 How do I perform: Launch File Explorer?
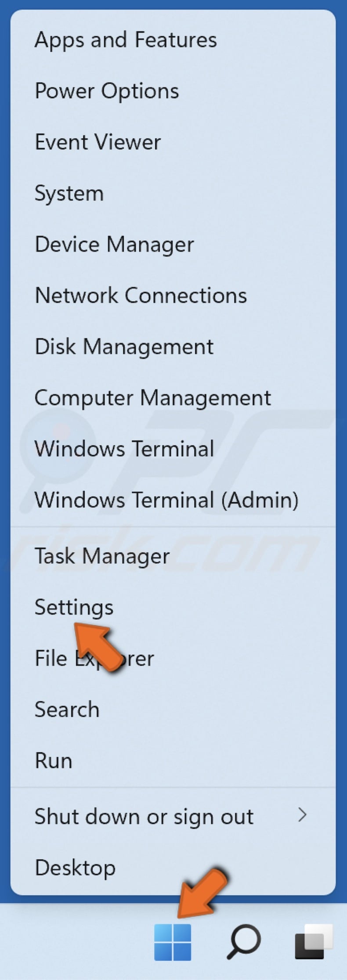tap(94, 658)
